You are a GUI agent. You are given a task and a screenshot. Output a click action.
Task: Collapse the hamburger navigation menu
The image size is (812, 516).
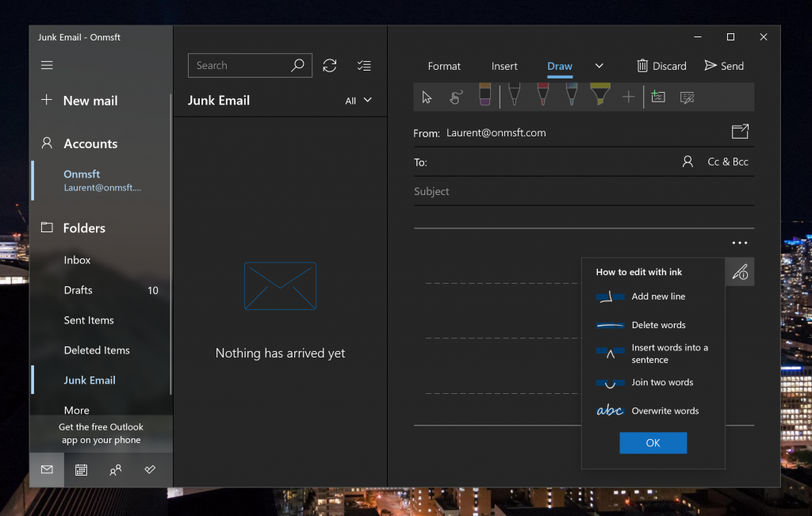[x=47, y=66]
